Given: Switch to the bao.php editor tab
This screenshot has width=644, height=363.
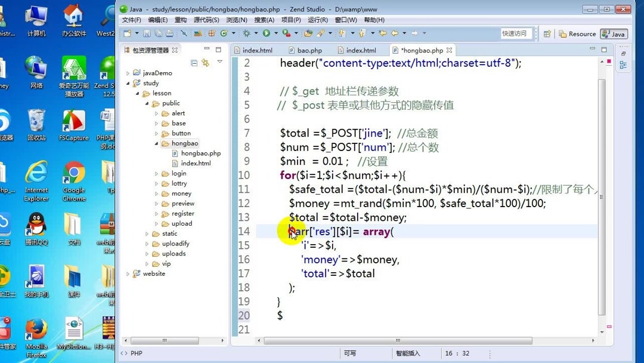Looking at the screenshot, I should [x=306, y=50].
